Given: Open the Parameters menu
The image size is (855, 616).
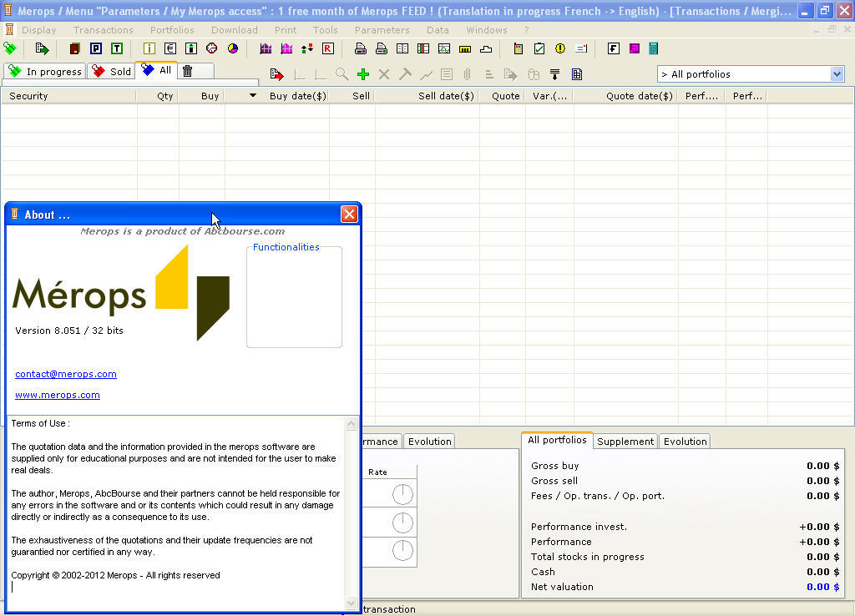Looking at the screenshot, I should (382, 30).
